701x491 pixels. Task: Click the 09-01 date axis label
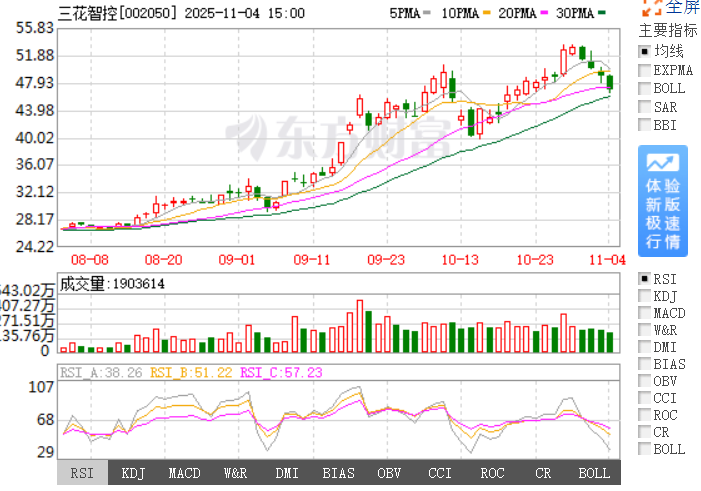point(236,260)
